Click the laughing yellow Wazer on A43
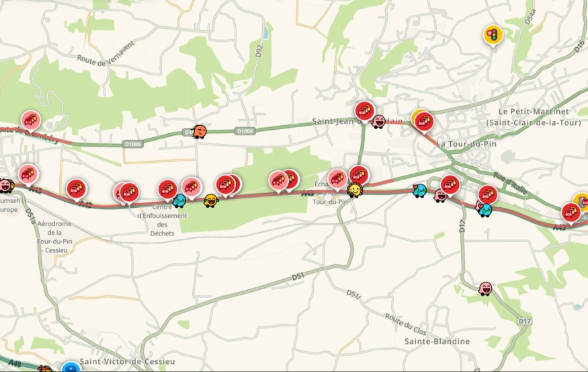The width and height of the screenshot is (588, 372). point(211,201)
